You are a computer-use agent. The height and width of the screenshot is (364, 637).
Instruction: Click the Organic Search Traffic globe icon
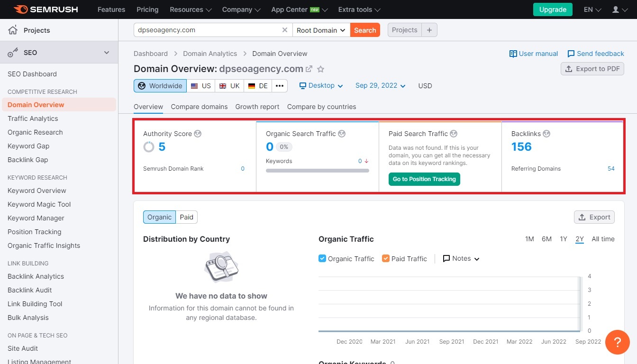(342, 134)
